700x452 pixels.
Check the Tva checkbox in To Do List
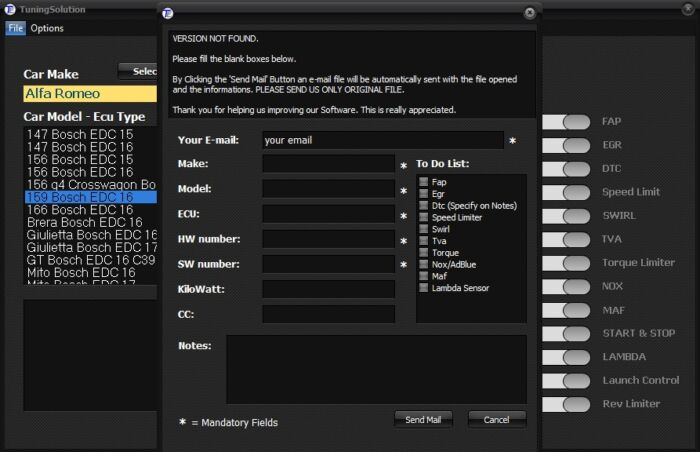point(424,241)
